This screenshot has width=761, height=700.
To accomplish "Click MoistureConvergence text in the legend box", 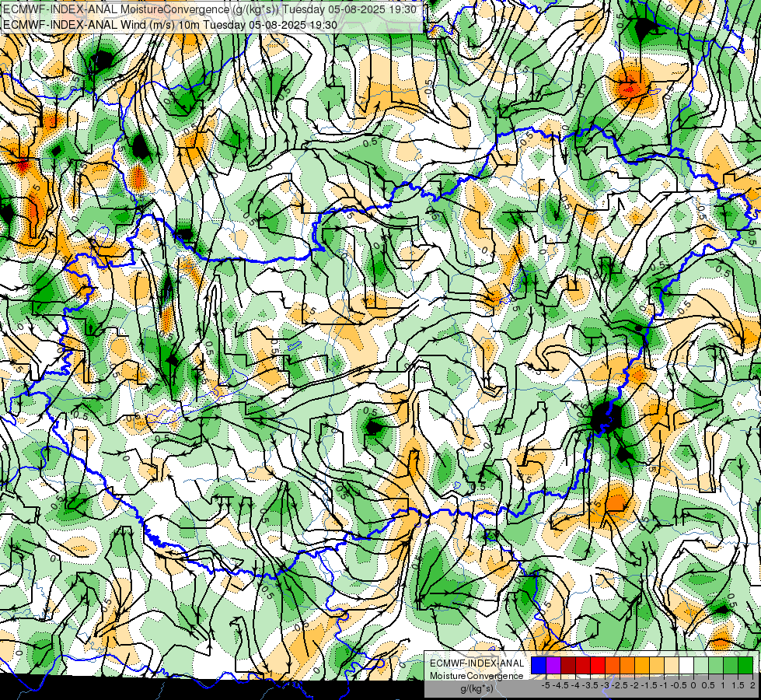I will (476, 676).
